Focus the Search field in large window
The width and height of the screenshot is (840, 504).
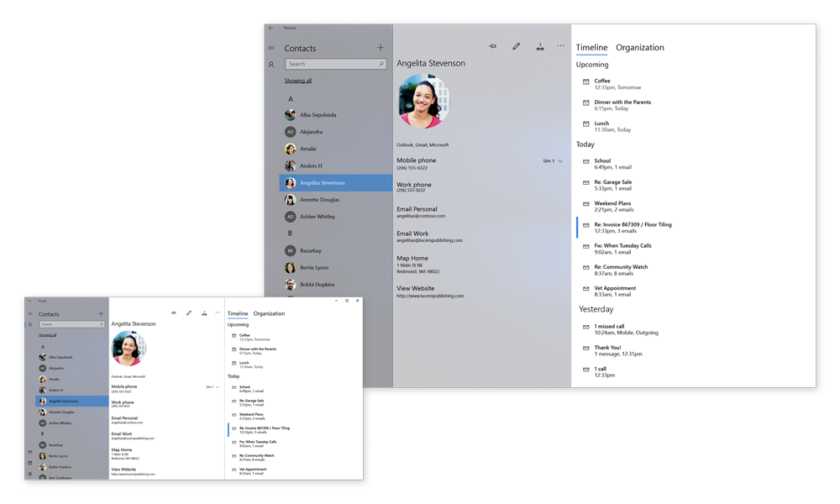336,64
